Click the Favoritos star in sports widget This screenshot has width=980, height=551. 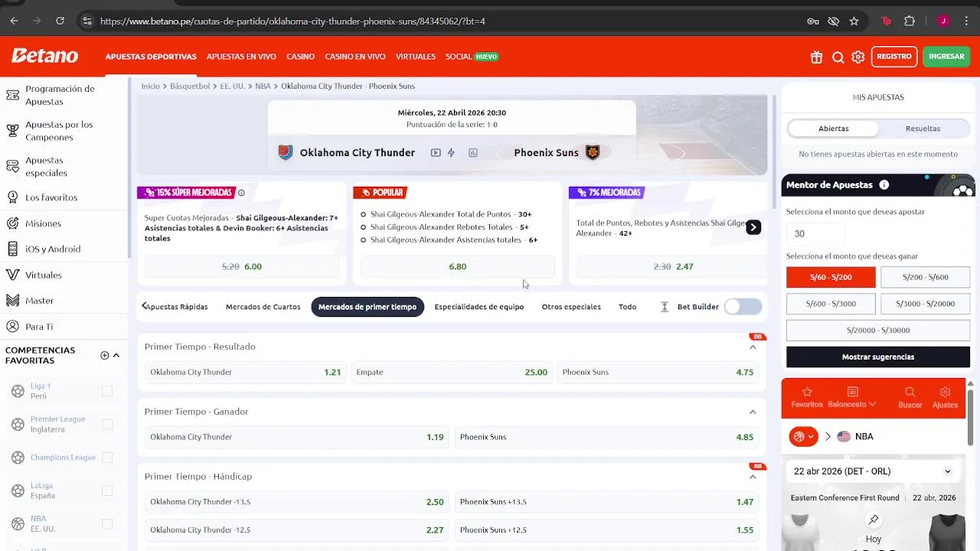(x=807, y=397)
